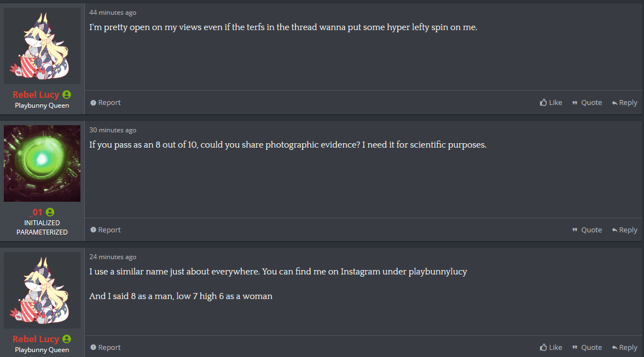Report the post from 24 minutes ago
The width and height of the screenshot is (644, 357).
tap(106, 348)
